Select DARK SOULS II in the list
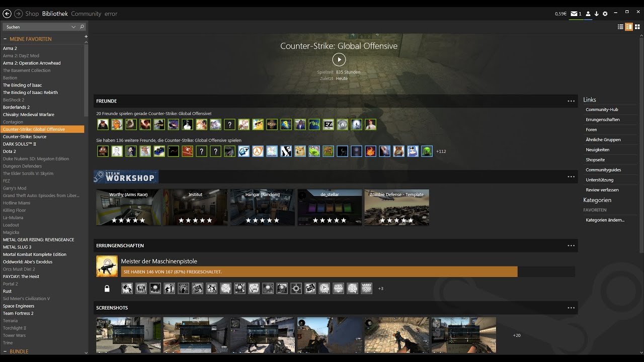 20,144
